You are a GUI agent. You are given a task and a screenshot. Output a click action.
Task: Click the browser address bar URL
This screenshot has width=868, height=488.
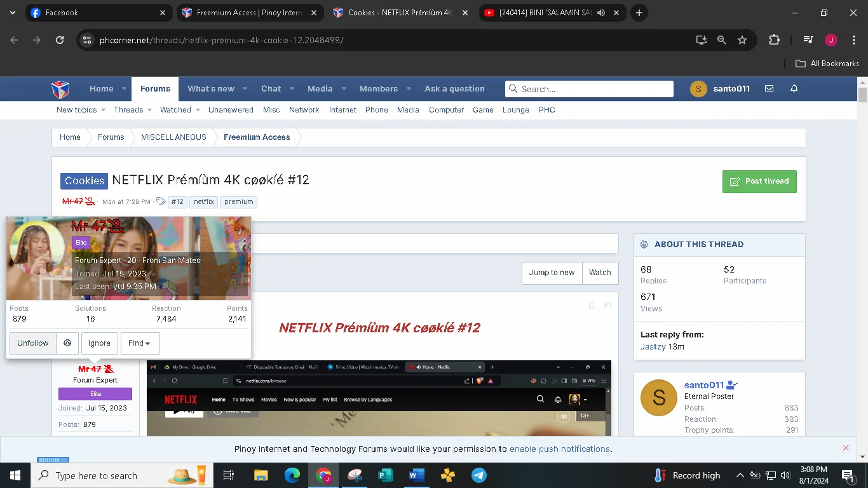222,40
